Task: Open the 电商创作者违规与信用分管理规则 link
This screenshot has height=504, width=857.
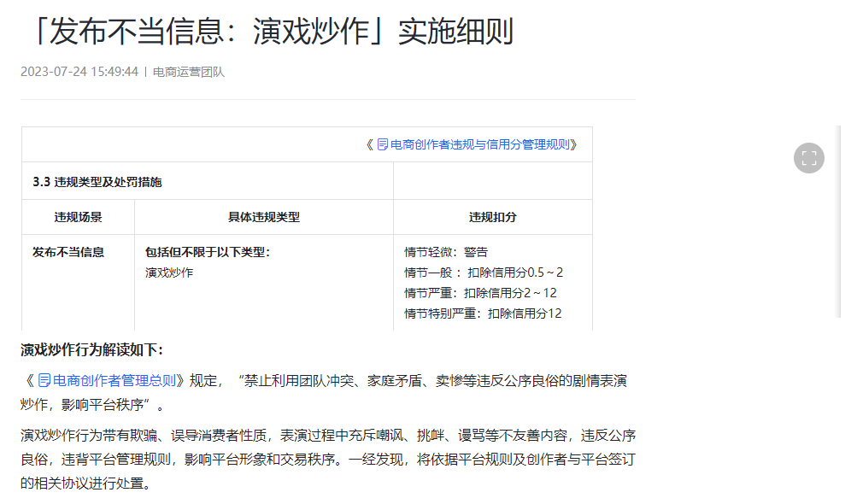Action: 478,144
